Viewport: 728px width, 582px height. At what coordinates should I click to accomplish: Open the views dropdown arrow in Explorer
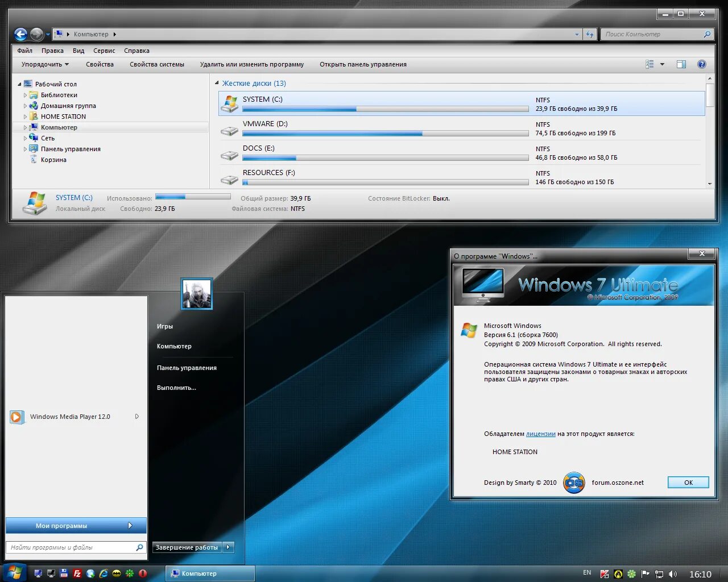tap(661, 64)
